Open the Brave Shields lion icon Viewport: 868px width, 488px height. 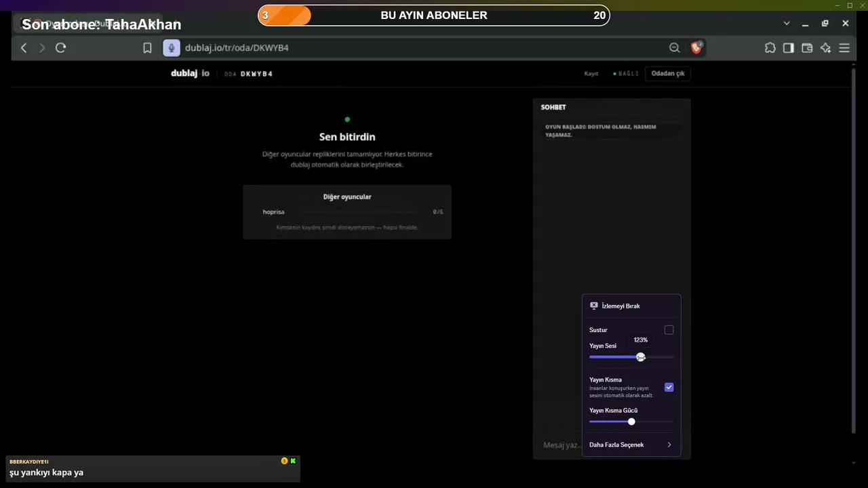point(696,47)
